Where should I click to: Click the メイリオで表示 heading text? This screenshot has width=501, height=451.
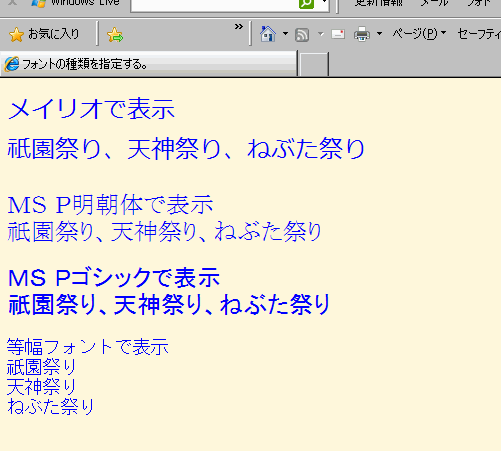coord(91,109)
